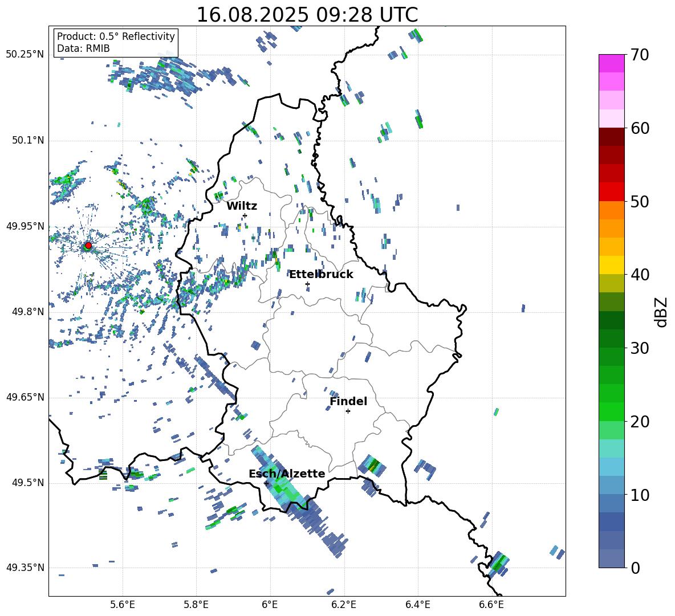Click the 49.5°N latitude label

coord(27,483)
